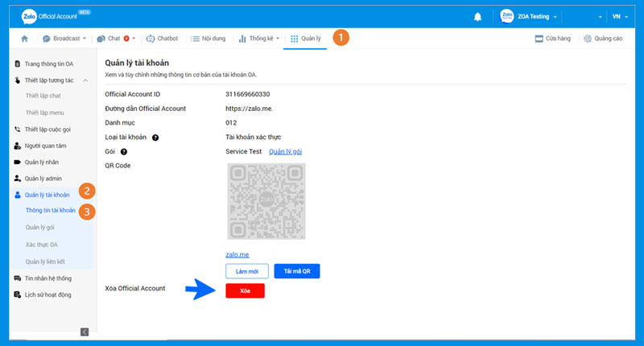Click help icon next to Loại tài khoản
Viewport: 644px width, 346px height.
[x=155, y=138]
